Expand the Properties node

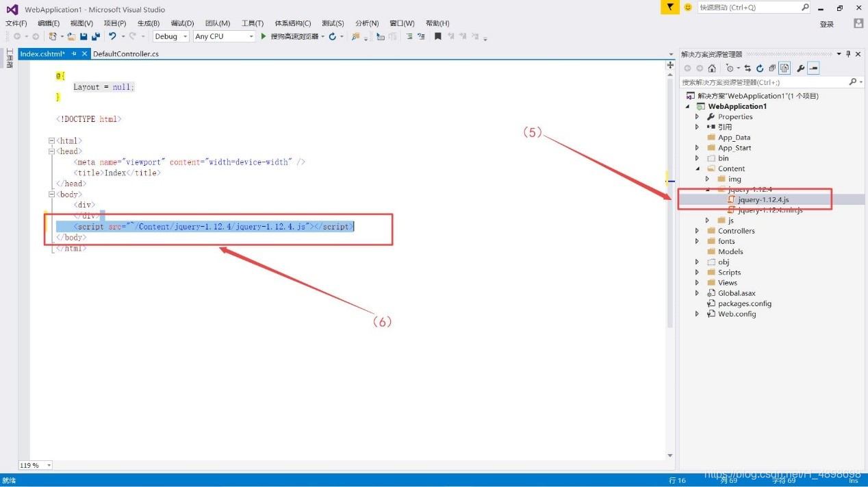click(698, 116)
